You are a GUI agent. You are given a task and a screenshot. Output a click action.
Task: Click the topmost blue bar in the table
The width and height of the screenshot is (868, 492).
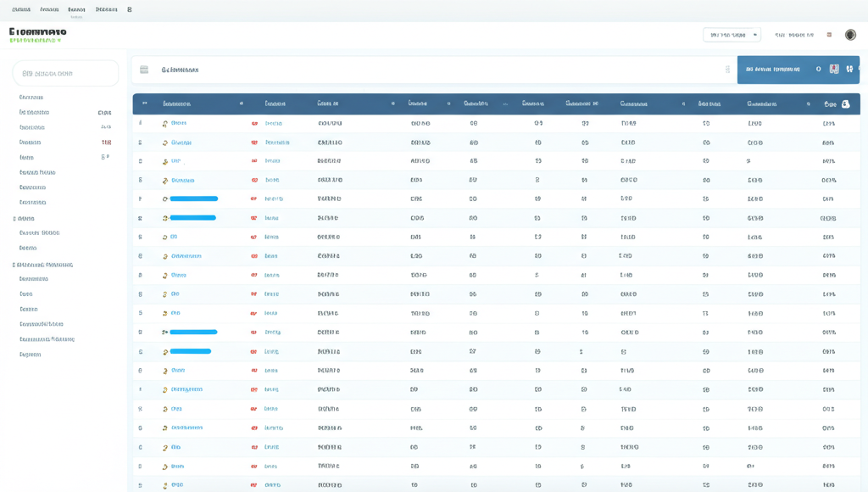point(194,198)
